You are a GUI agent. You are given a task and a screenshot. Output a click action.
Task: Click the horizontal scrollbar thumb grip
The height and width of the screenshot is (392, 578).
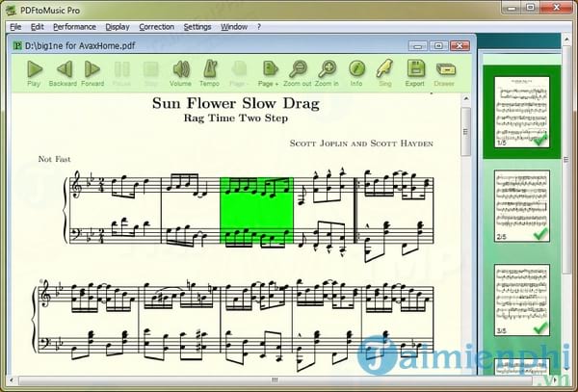275,379
